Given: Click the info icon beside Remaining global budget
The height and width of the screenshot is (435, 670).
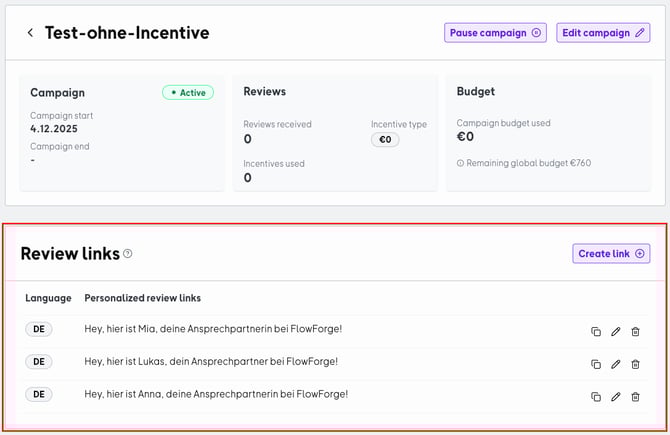Looking at the screenshot, I should click(460, 162).
